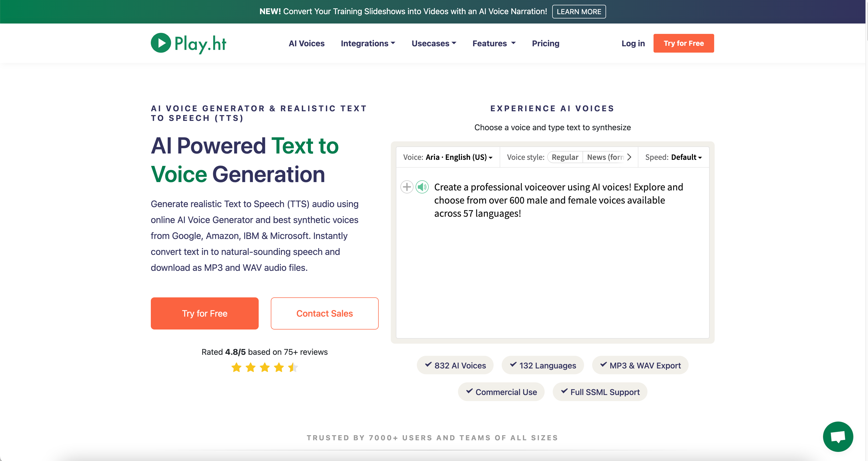Image resolution: width=868 pixels, height=461 pixels.
Task: Click the voice style next arrow
Action: tap(629, 157)
